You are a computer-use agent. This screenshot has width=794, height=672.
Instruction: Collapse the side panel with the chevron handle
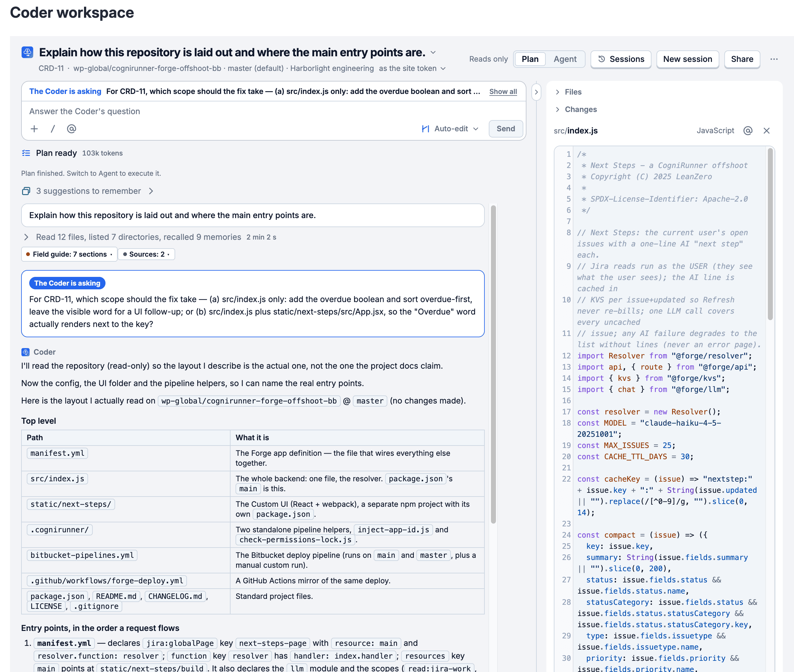point(536,92)
